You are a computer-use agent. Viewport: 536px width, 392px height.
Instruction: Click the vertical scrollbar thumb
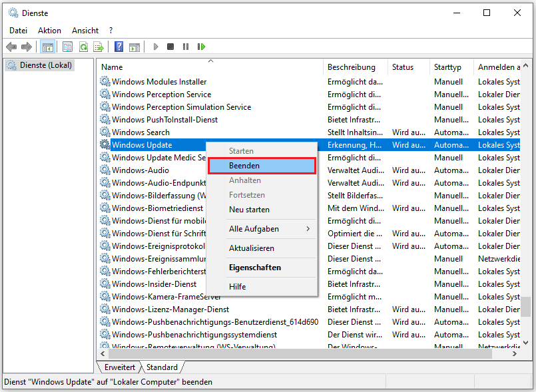pos(526,306)
